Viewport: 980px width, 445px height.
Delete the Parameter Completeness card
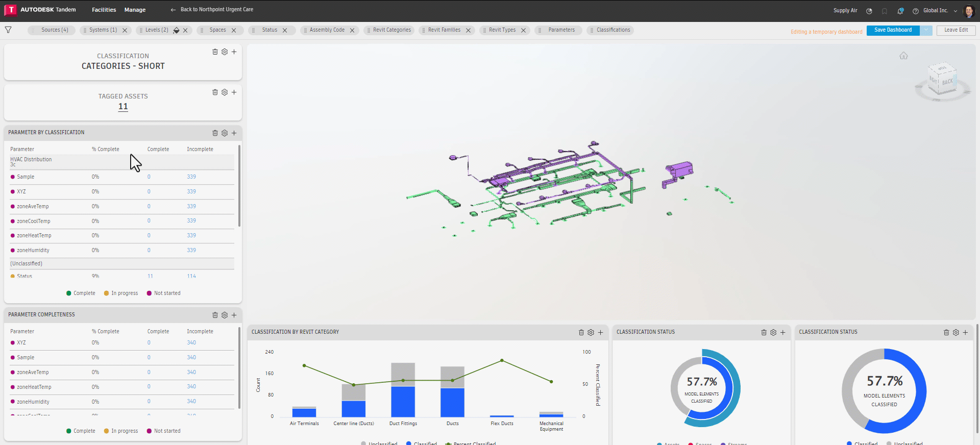click(215, 315)
